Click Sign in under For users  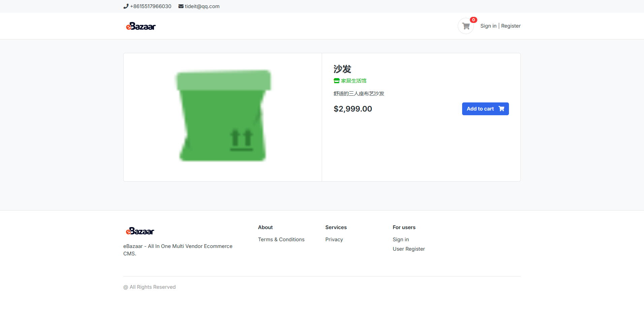[400, 240]
